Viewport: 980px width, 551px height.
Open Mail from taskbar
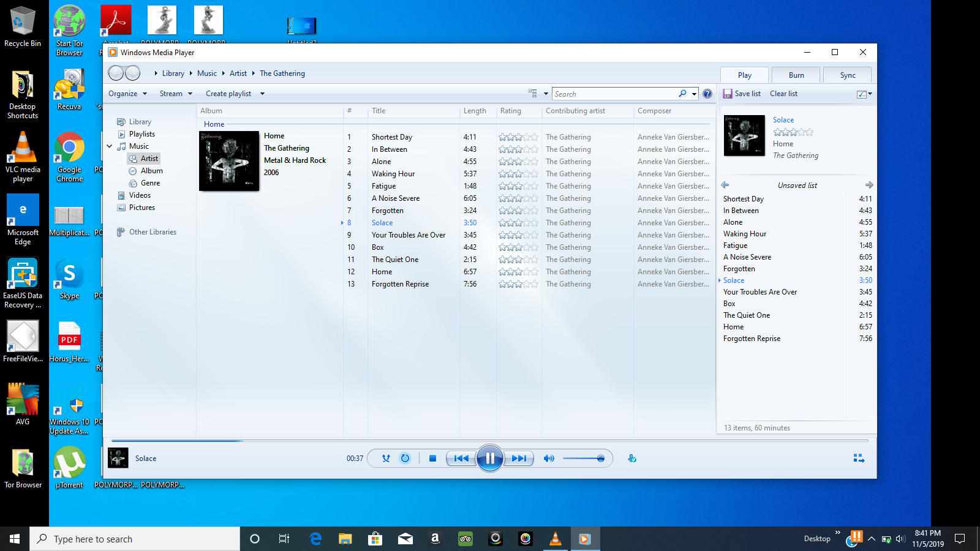[x=405, y=539]
